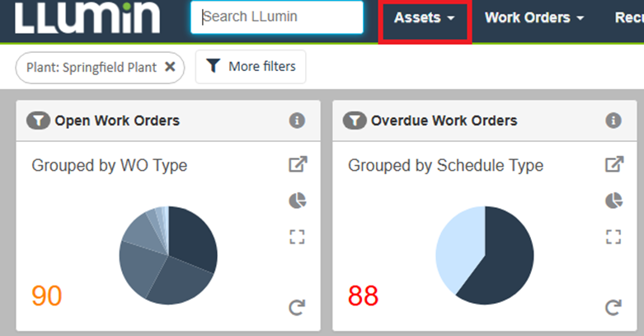Screen dimensions: 644x336
Task: Click the LLumin logo
Action: tap(87, 18)
